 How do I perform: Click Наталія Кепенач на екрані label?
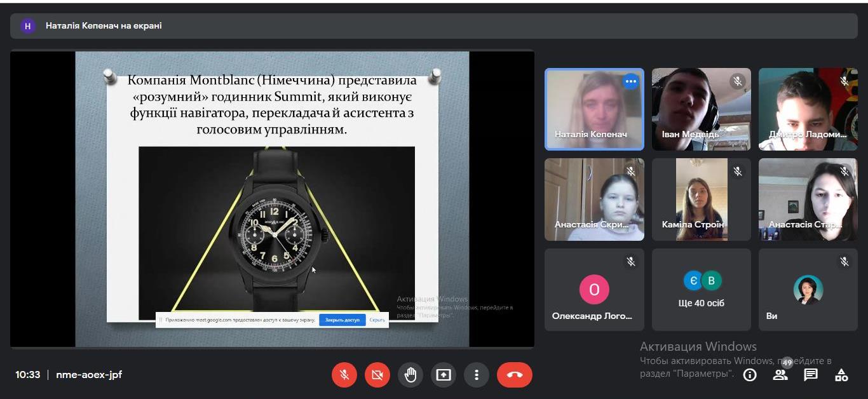point(104,26)
